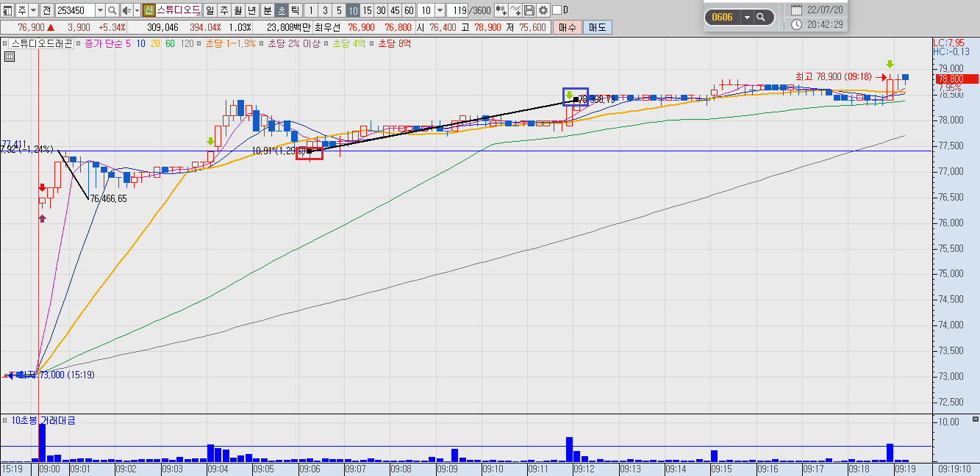
Task: Open the interval value 10 dropdown arrow
Action: pyautogui.click(x=440, y=10)
